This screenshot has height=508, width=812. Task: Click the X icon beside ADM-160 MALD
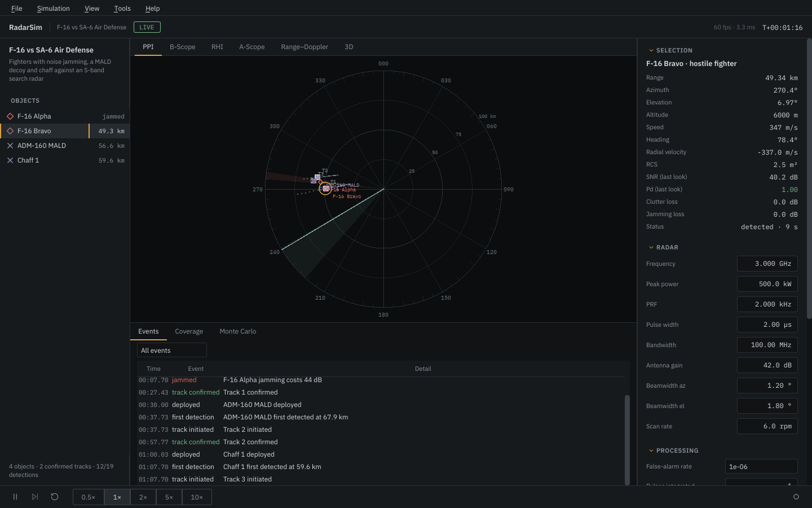(10, 146)
